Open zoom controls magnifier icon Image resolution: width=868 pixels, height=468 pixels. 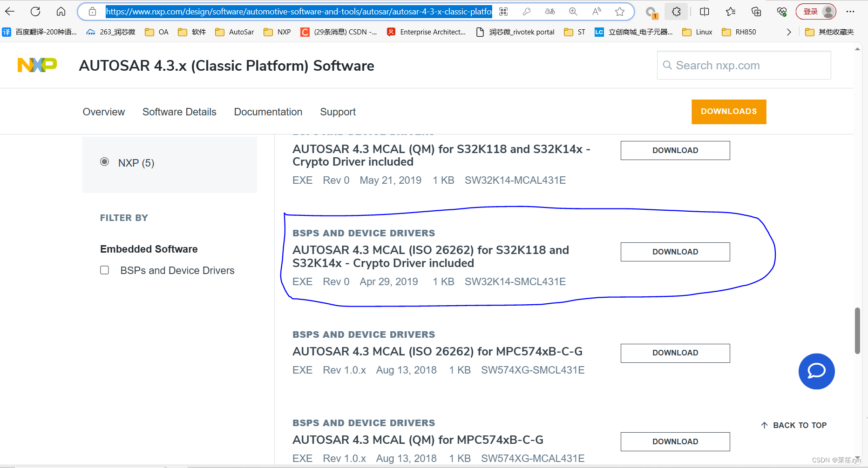click(x=573, y=12)
